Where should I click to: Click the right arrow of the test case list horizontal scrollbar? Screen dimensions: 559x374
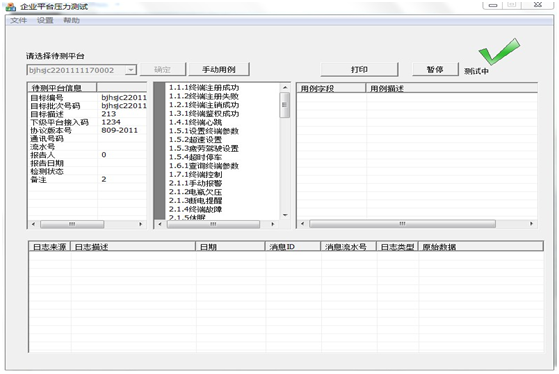pyautogui.click(x=273, y=224)
